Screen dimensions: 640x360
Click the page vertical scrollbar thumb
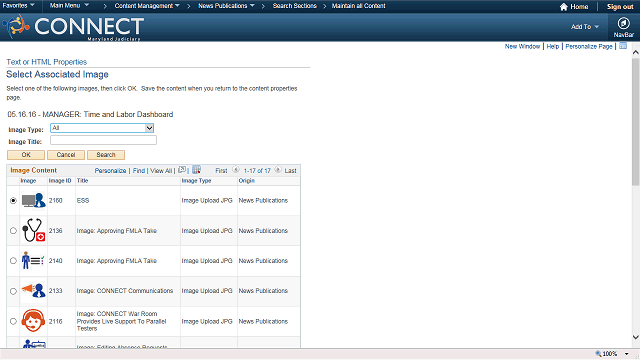[x=636, y=122]
